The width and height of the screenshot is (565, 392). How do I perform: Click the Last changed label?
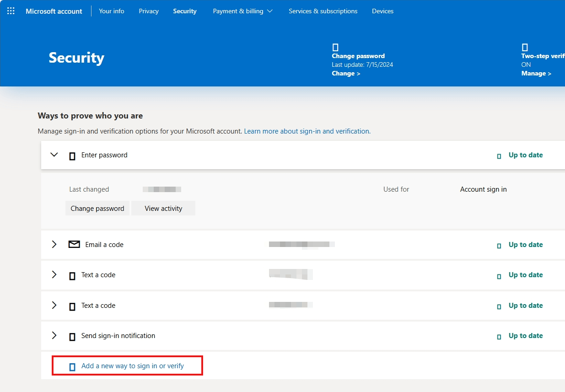point(89,189)
